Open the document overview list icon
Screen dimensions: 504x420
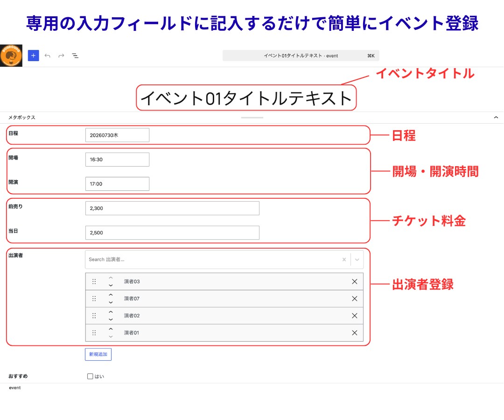point(75,56)
